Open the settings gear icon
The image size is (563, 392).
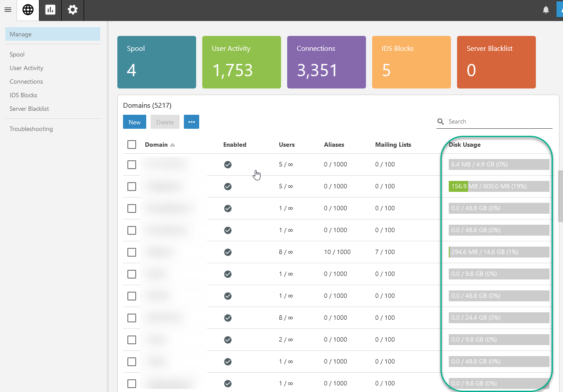click(x=73, y=10)
